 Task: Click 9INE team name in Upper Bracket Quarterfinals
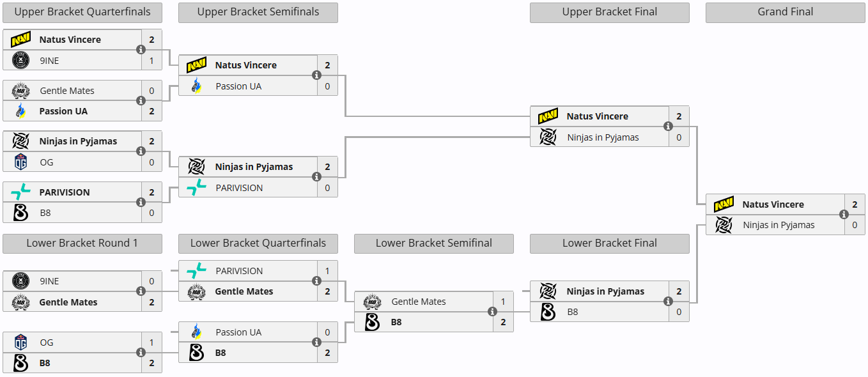[x=49, y=61]
